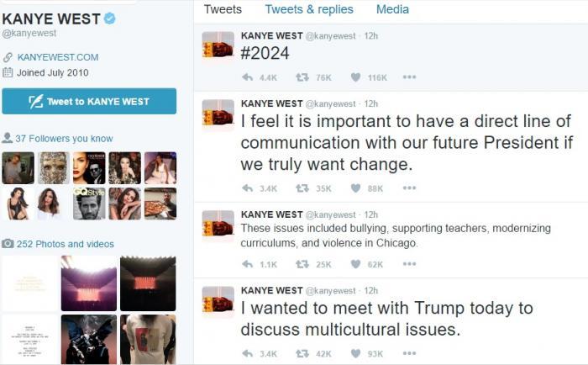Like the future President tweet
Viewport: 588px width, 365px height.
click(356, 188)
